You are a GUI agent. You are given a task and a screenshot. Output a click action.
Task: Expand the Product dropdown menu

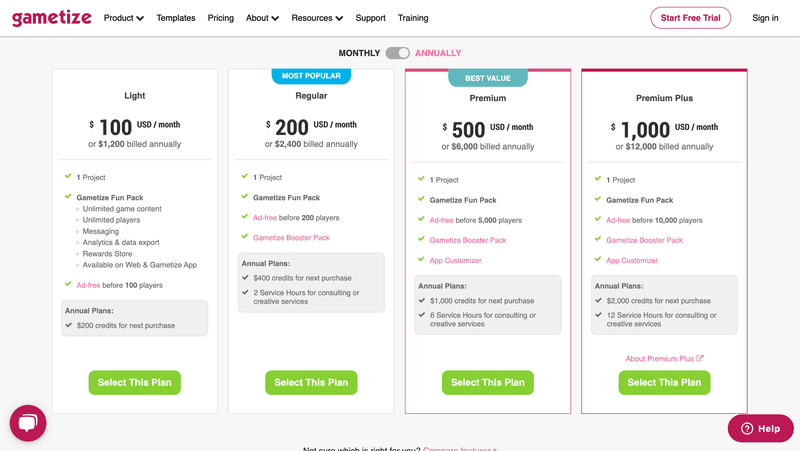coord(124,18)
